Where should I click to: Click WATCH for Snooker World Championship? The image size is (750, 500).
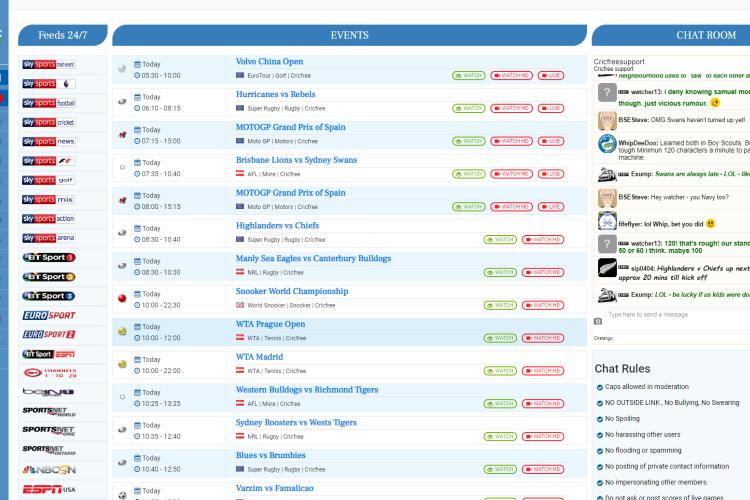point(500,305)
